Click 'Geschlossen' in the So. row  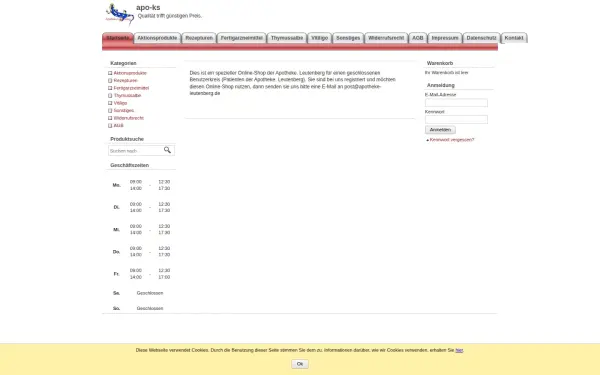[150, 308]
